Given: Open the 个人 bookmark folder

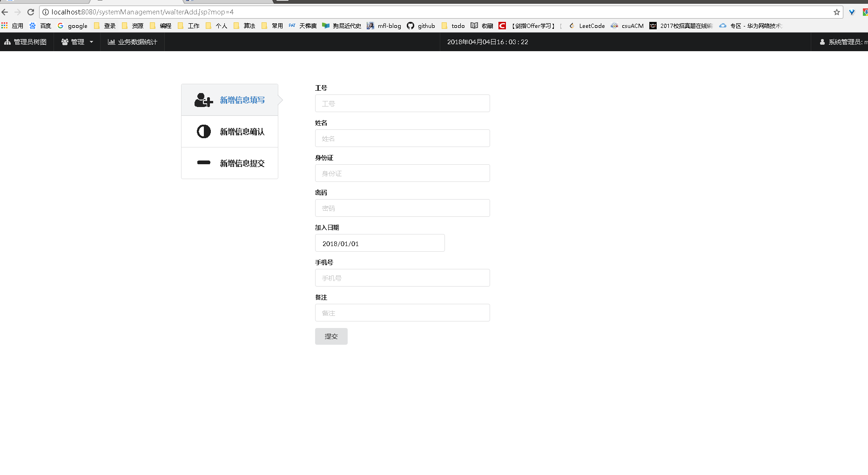Looking at the screenshot, I should point(216,26).
